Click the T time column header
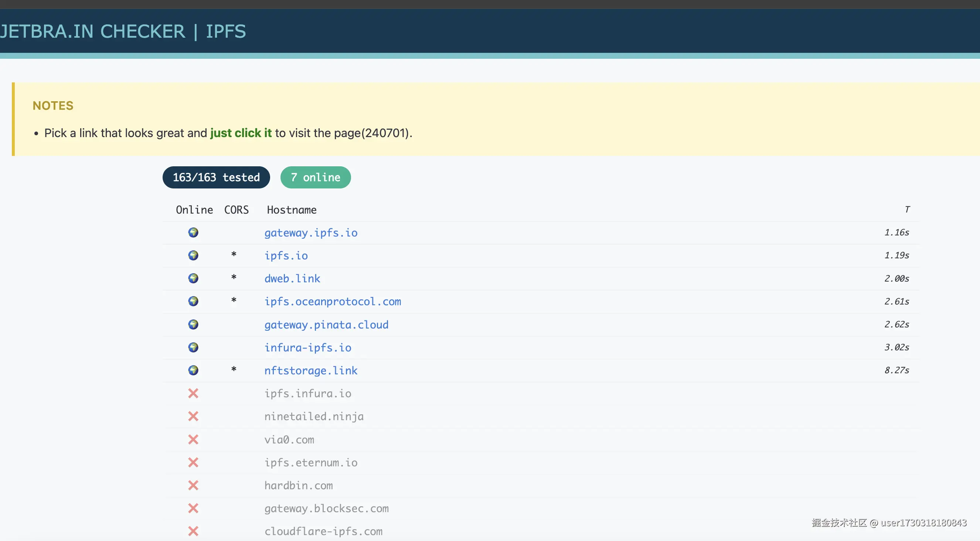 point(907,210)
